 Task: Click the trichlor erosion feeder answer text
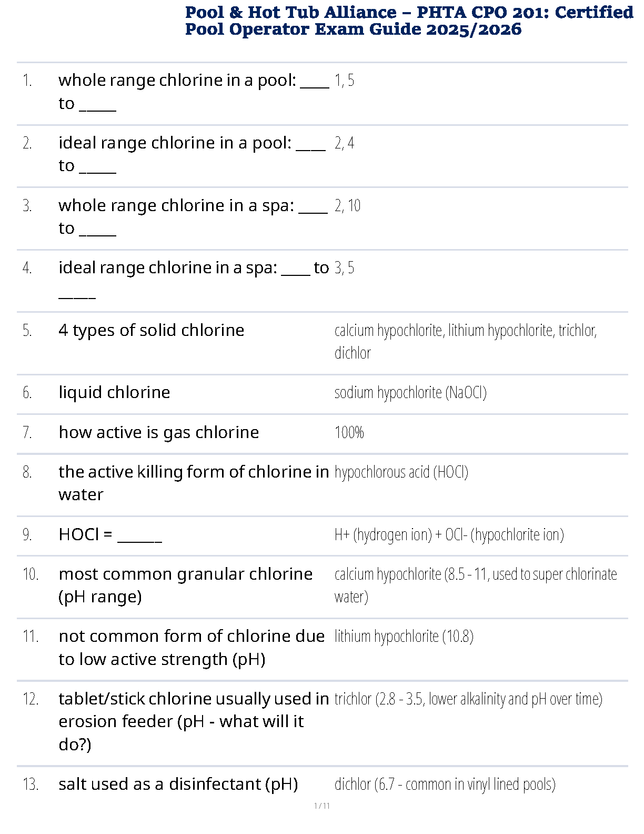coord(468,699)
